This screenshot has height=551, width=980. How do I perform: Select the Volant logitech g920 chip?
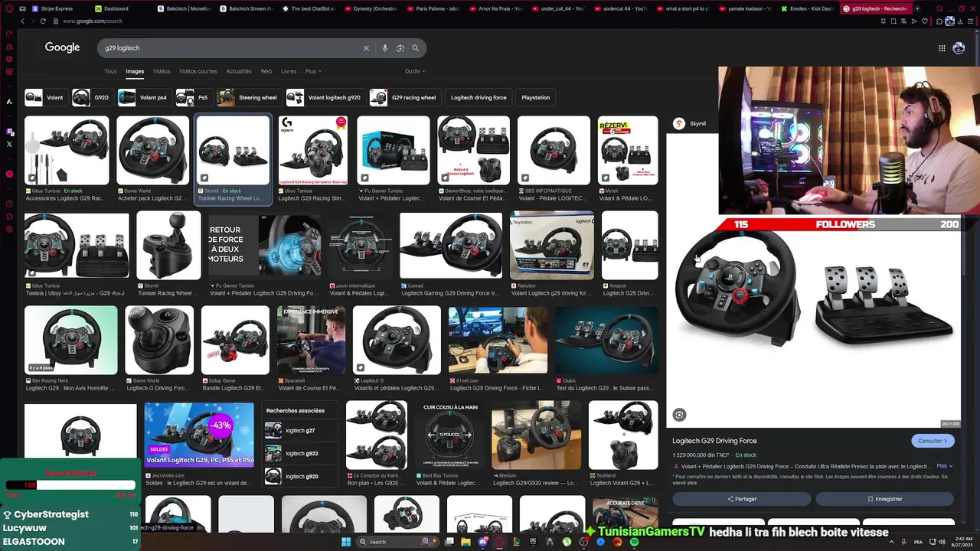click(x=325, y=97)
